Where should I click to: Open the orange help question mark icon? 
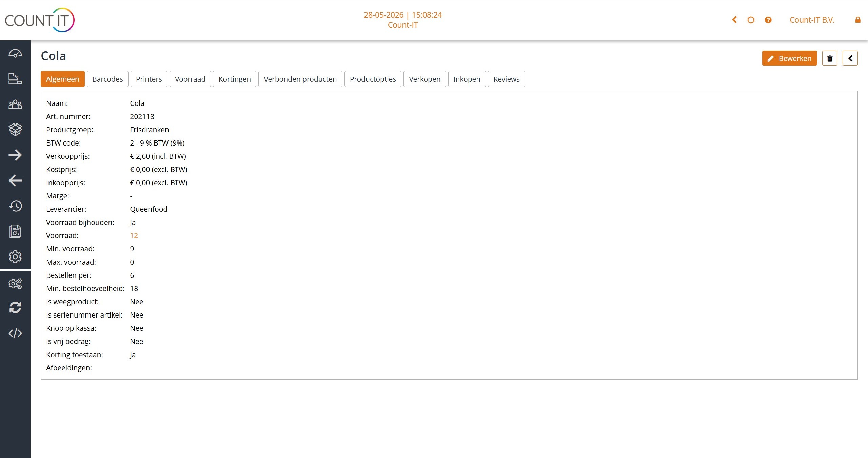[768, 20]
